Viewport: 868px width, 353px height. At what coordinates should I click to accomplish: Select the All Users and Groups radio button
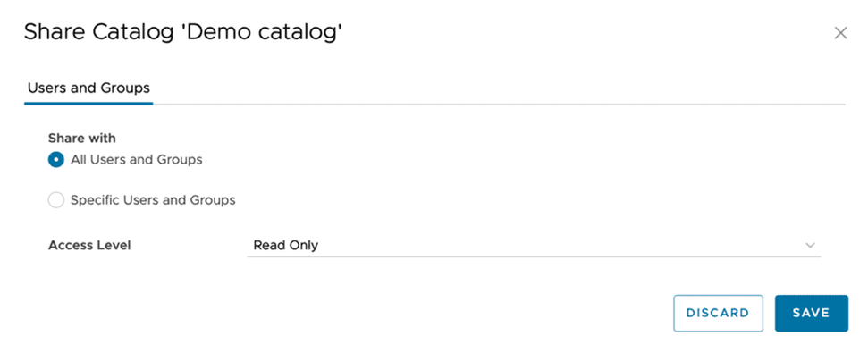(x=56, y=160)
